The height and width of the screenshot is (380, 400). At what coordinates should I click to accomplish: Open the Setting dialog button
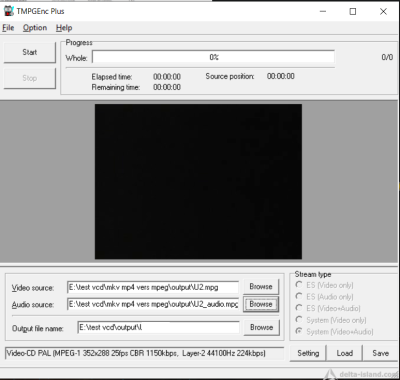point(308,353)
